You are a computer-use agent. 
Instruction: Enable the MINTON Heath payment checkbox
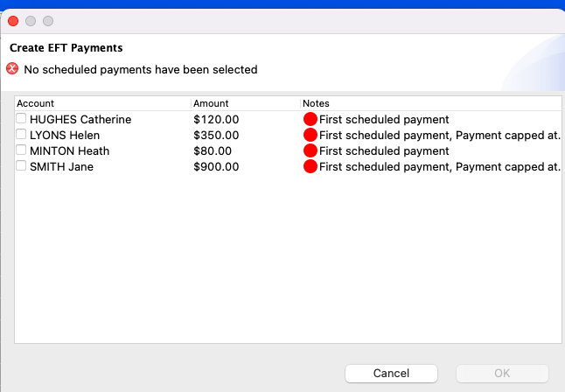[21, 150]
